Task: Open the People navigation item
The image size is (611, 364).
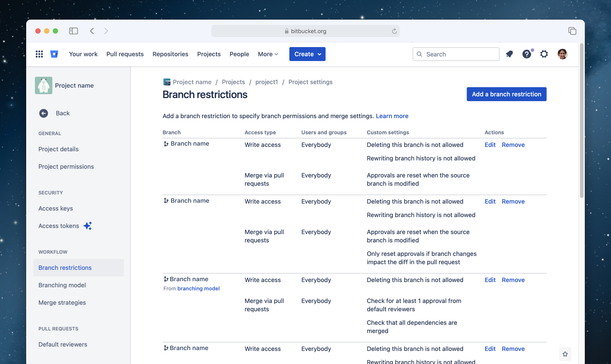Action: (239, 54)
